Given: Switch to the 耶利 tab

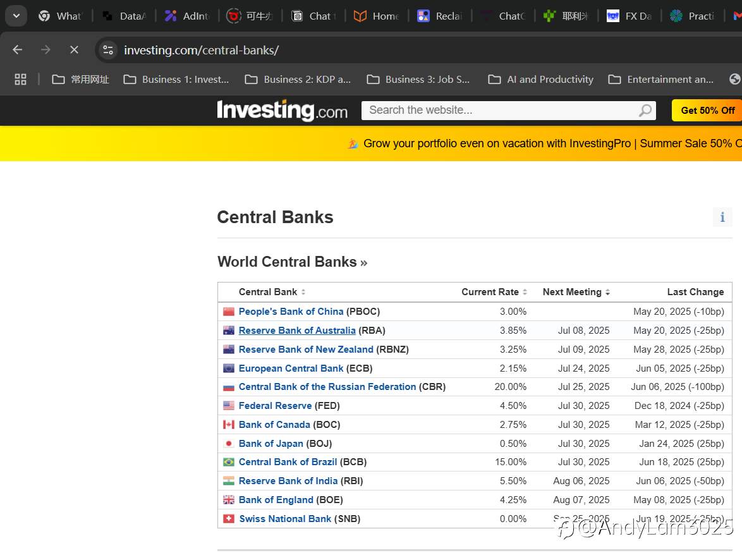Looking at the screenshot, I should 566,16.
